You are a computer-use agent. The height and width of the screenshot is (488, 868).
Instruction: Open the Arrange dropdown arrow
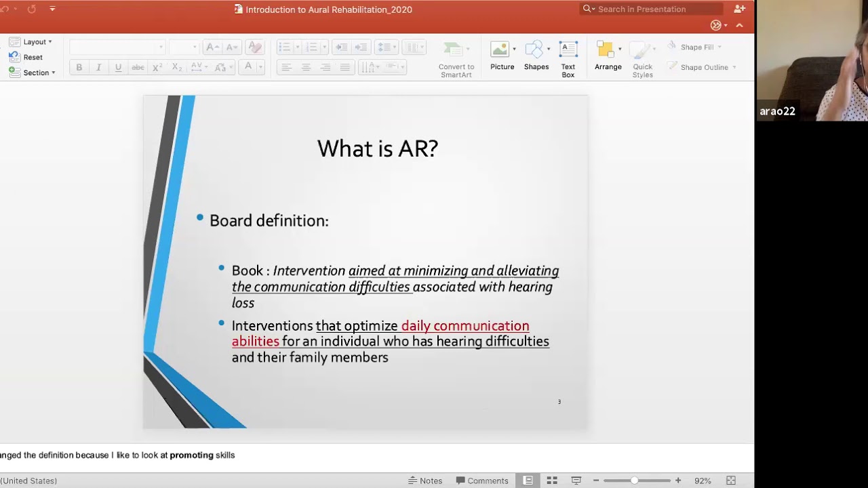click(620, 49)
